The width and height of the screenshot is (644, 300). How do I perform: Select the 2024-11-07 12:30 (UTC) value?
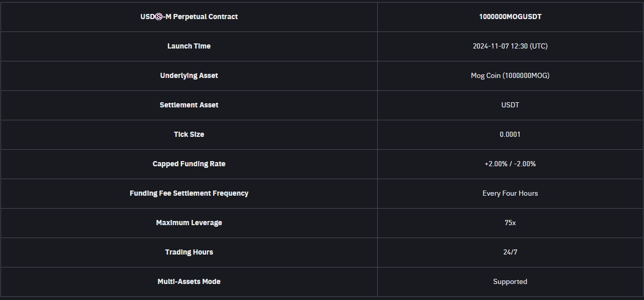coord(510,46)
